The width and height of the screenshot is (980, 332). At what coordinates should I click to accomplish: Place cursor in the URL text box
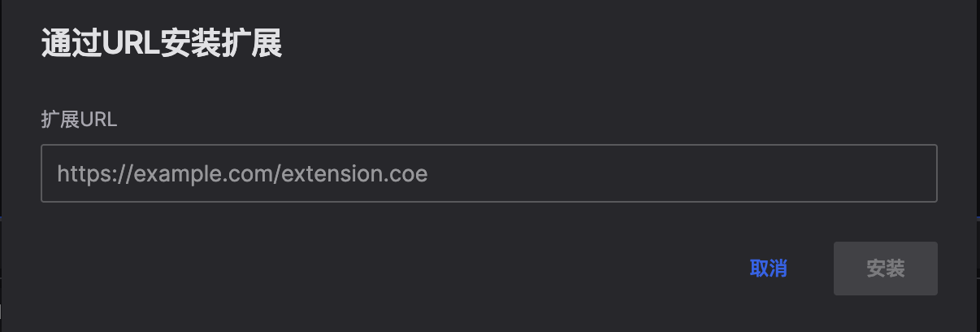(488, 173)
